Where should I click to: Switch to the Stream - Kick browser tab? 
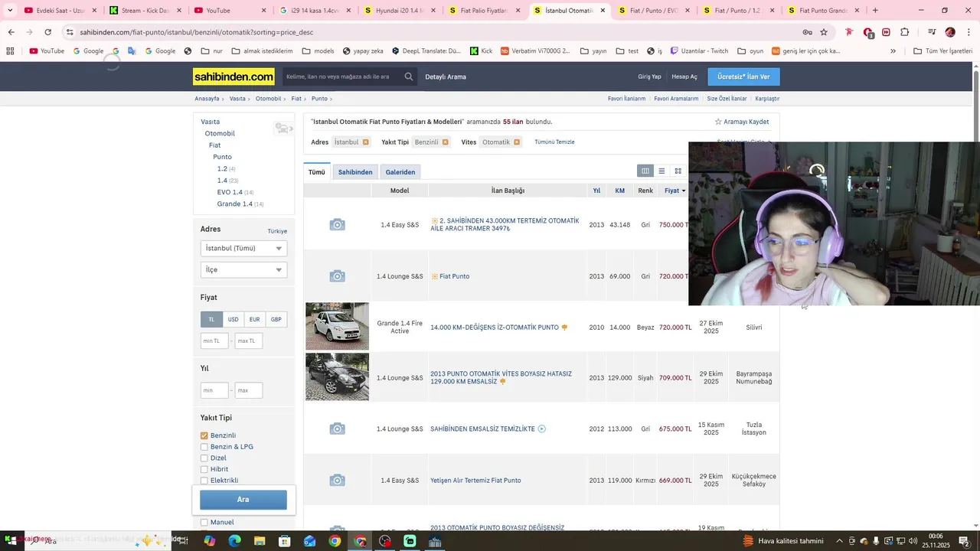(145, 11)
